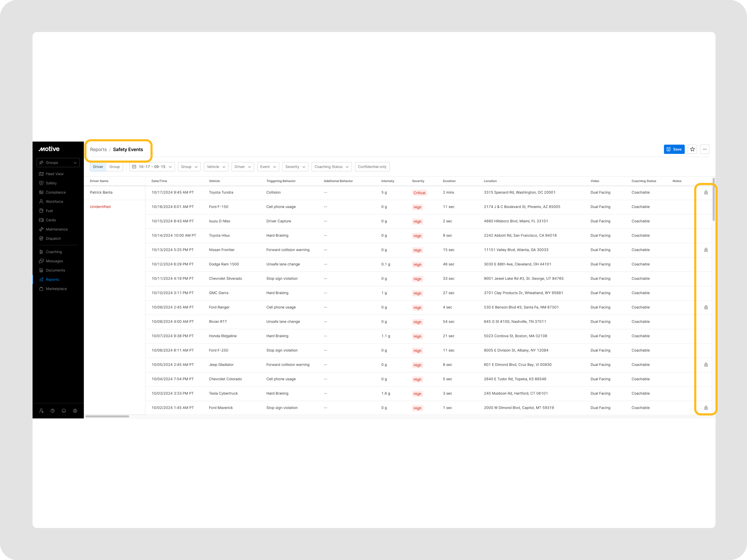
Task: Open Marketplace from the sidebar
Action: tap(56, 289)
